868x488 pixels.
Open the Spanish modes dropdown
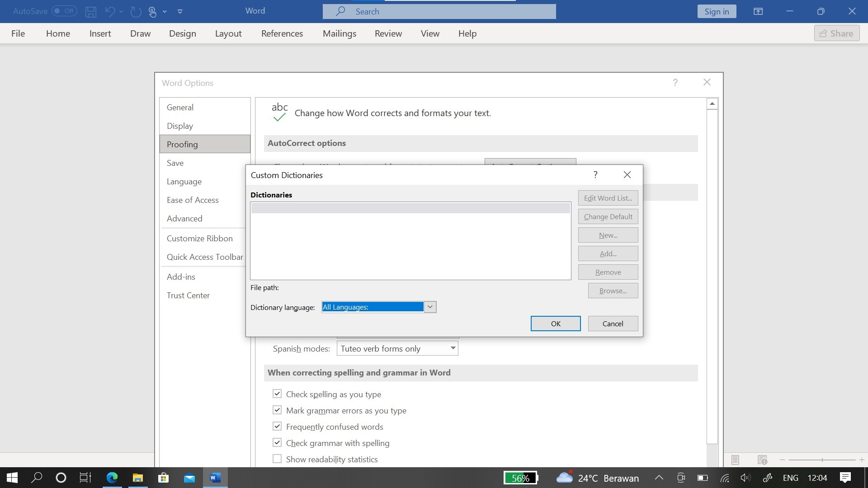453,348
